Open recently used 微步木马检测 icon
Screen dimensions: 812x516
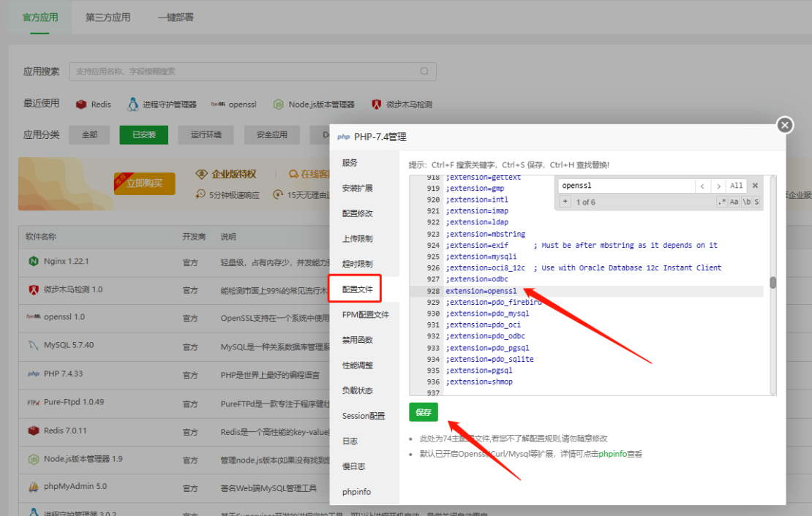point(377,105)
